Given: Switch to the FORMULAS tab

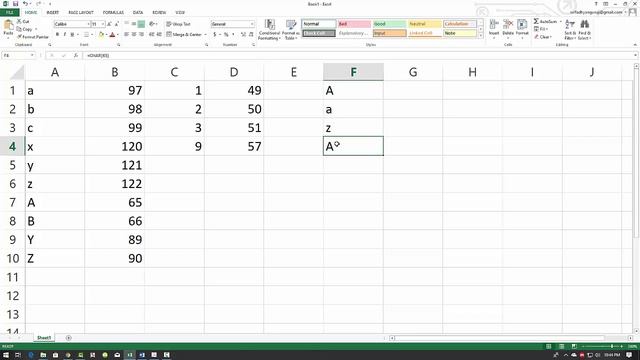Looking at the screenshot, I should pos(113,13).
